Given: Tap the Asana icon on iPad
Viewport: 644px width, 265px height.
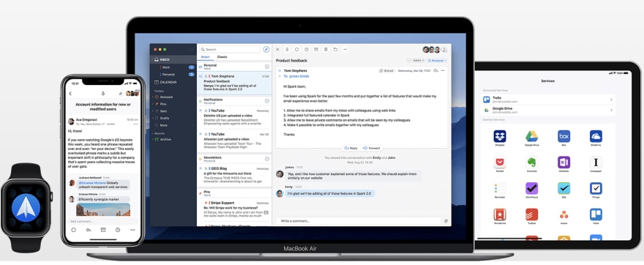Looking at the screenshot, I should click(564, 214).
